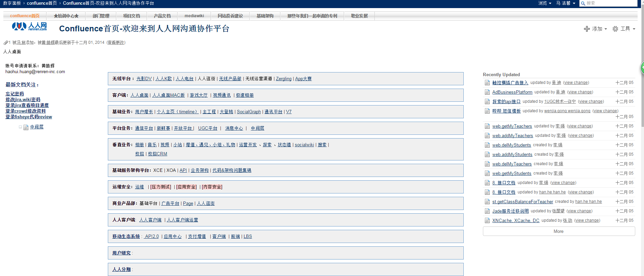Open the 人人桌面MAC版 link
Viewport: 644px width, 276px height.
(x=168, y=95)
